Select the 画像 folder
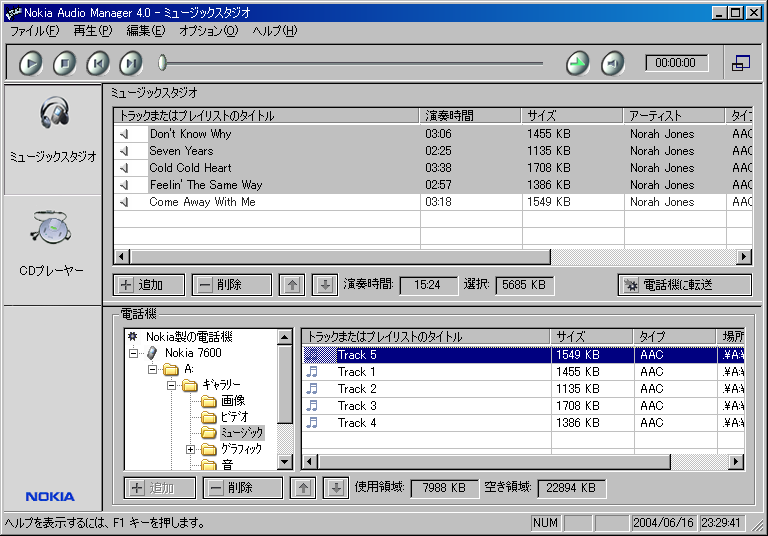The image size is (768, 536). click(233, 401)
